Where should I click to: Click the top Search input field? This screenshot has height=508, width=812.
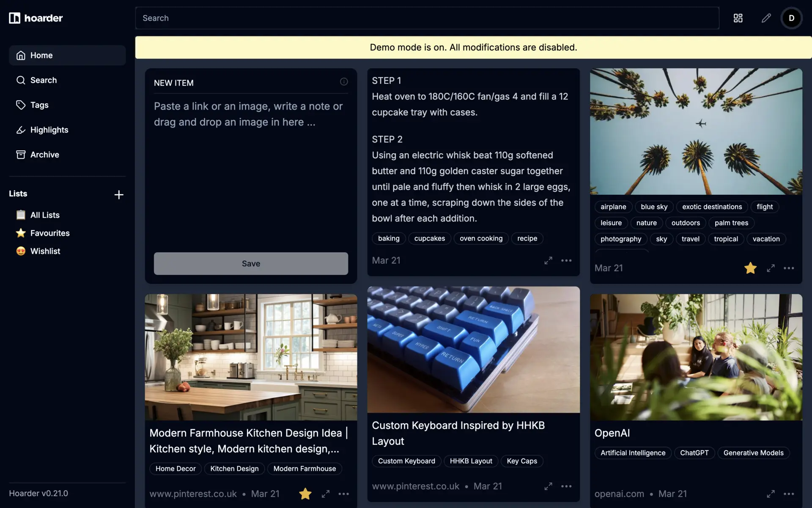point(427,18)
